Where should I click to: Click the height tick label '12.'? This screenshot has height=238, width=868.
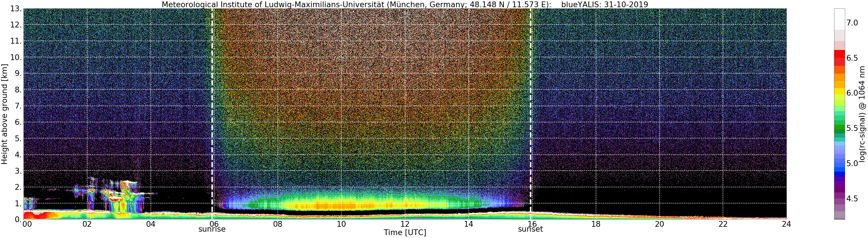click(x=16, y=25)
